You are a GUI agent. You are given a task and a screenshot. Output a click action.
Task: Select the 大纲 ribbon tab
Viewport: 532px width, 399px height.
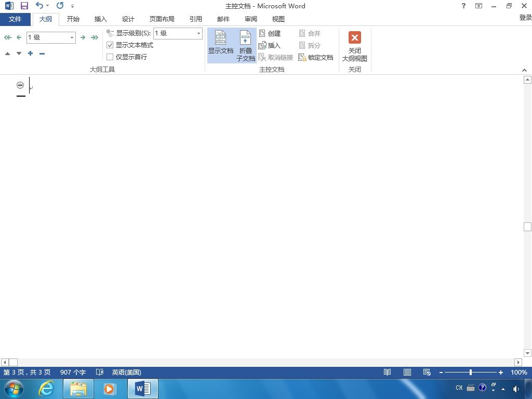(x=46, y=19)
